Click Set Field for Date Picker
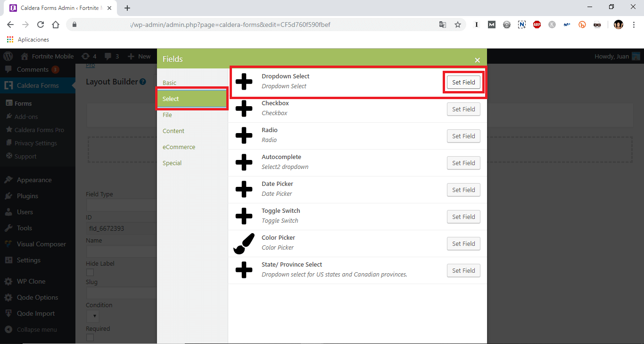 463,190
